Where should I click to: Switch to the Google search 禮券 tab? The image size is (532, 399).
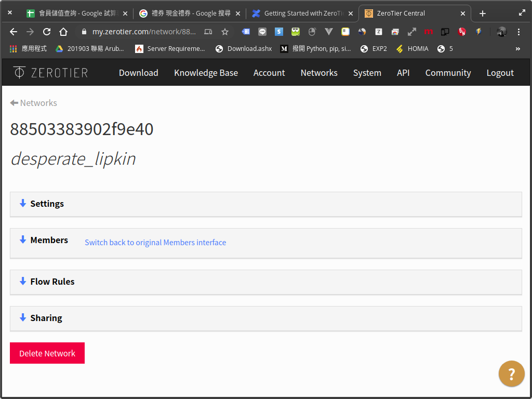pos(190,14)
